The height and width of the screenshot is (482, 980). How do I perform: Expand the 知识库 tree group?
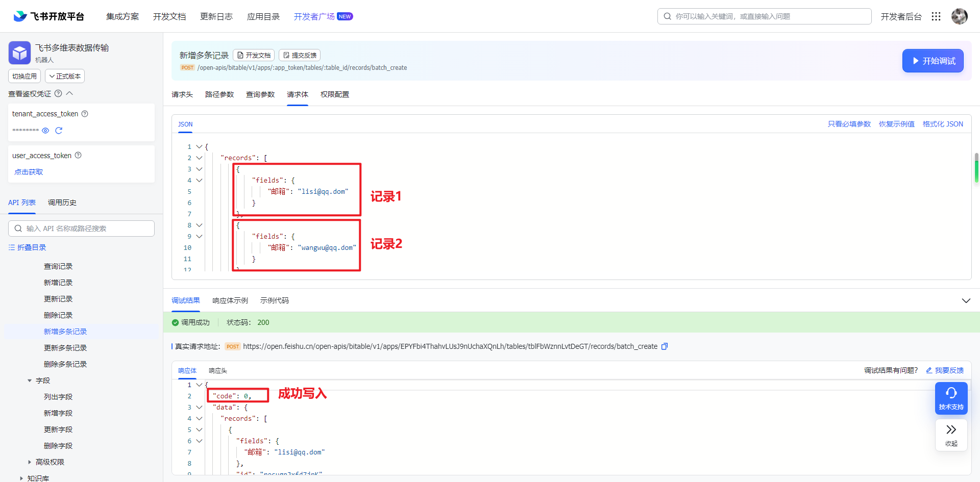(x=21, y=478)
